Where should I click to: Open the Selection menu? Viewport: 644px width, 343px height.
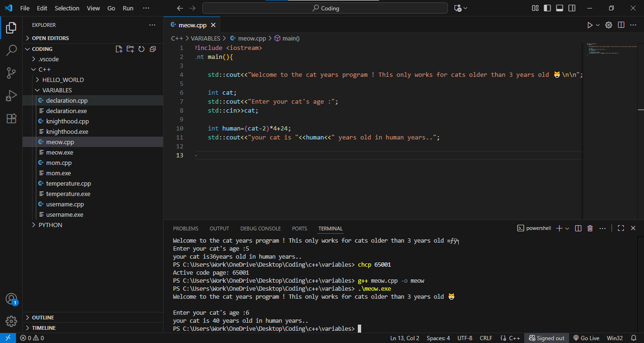[x=67, y=8]
